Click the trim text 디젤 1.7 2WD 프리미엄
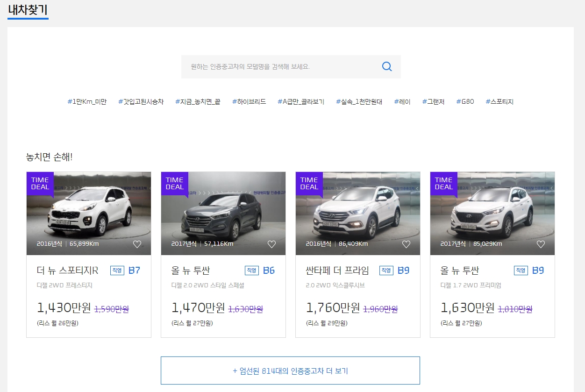 click(x=471, y=285)
